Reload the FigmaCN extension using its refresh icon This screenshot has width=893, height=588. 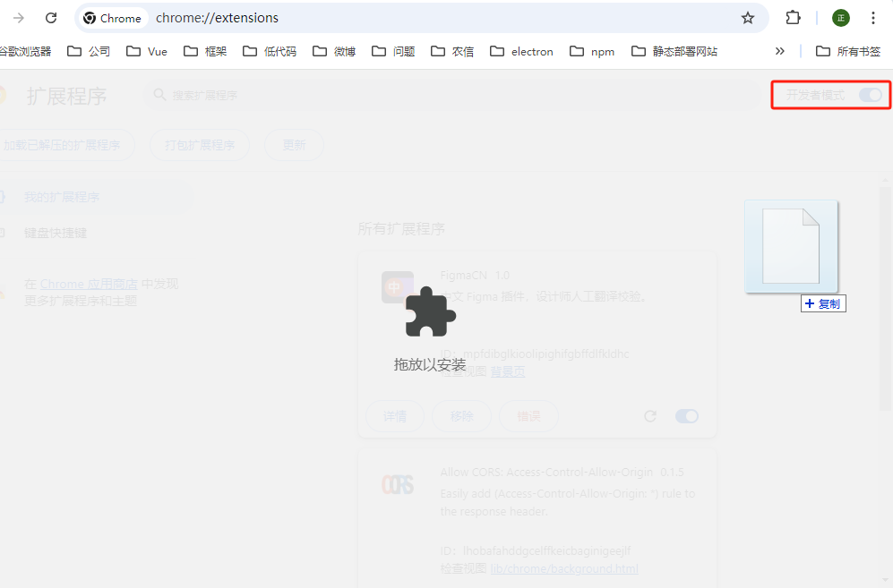click(651, 416)
